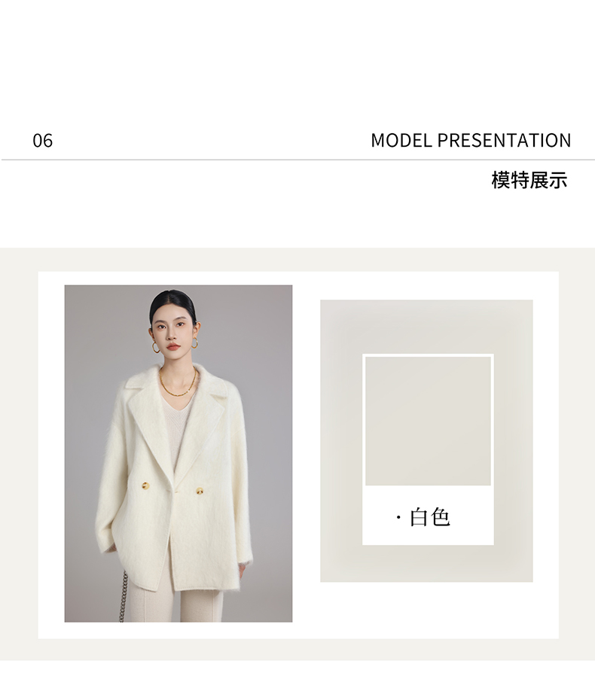Click the gold chain necklace on model
The width and height of the screenshot is (595, 700).
click(178, 383)
